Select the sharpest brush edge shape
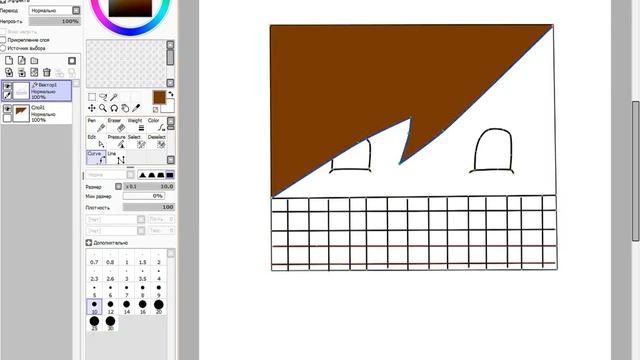Viewport: 640px width, 360px height. click(142, 175)
